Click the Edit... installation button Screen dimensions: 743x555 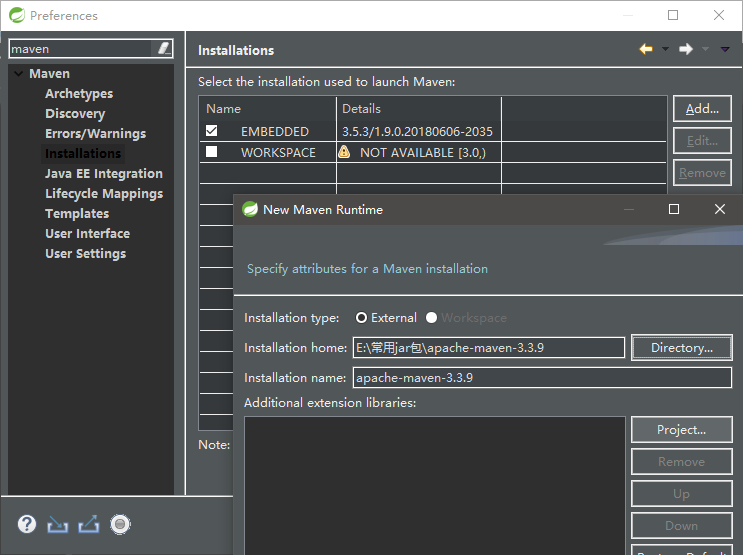[x=702, y=141]
